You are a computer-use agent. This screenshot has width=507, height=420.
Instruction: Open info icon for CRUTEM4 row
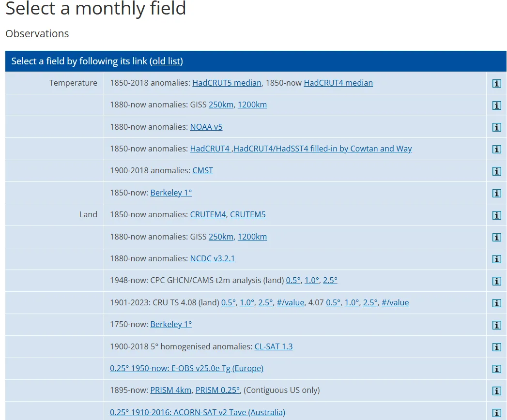(x=497, y=215)
